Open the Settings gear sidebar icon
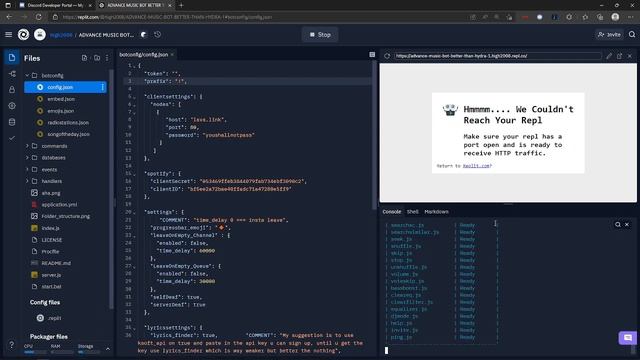 [12, 106]
